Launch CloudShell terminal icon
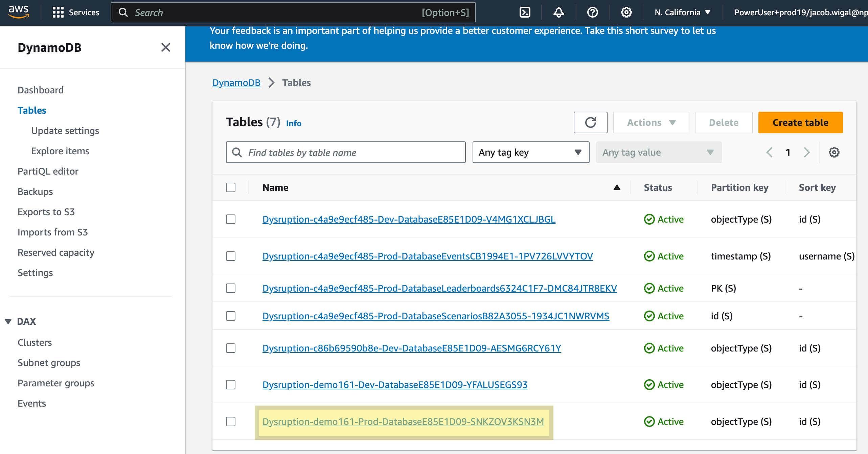Image resolution: width=868 pixels, height=454 pixels. pyautogui.click(x=525, y=13)
